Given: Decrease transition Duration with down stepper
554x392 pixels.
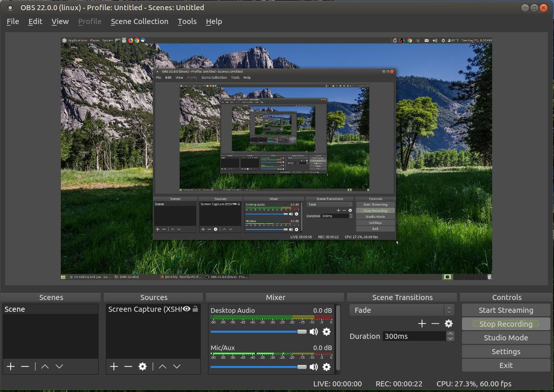Looking at the screenshot, I should pos(449,339).
